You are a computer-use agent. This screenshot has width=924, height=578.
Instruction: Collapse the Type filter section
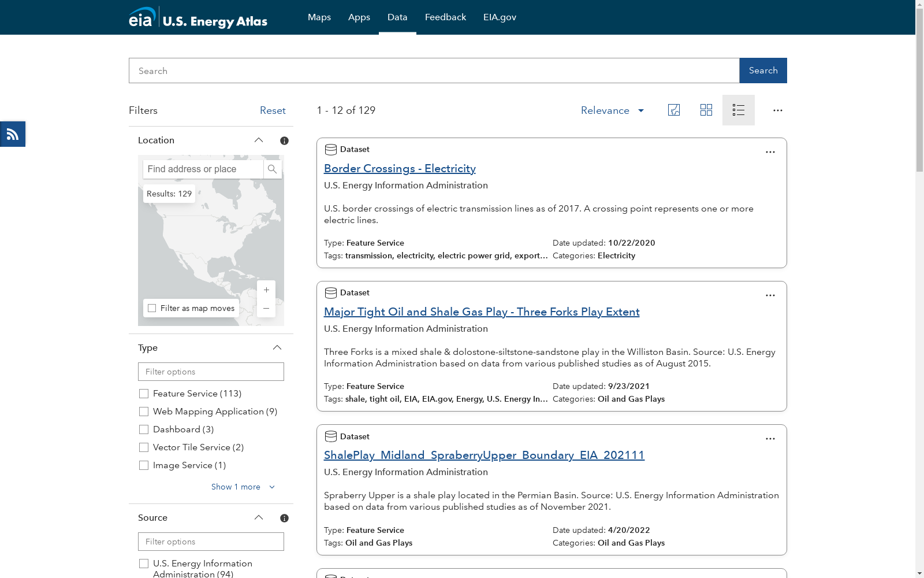pos(277,347)
